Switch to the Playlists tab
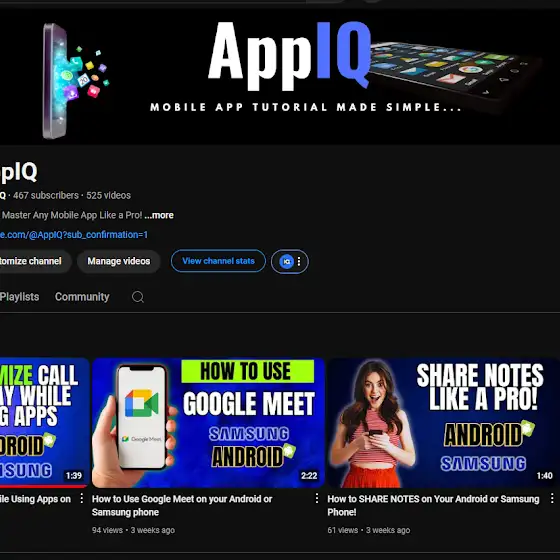The width and height of the screenshot is (560, 560). [x=19, y=297]
